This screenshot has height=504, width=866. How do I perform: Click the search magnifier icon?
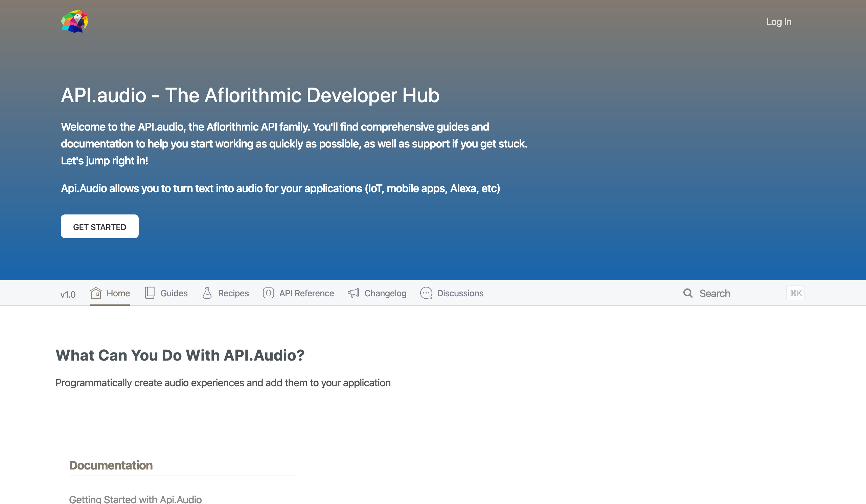[x=688, y=293]
